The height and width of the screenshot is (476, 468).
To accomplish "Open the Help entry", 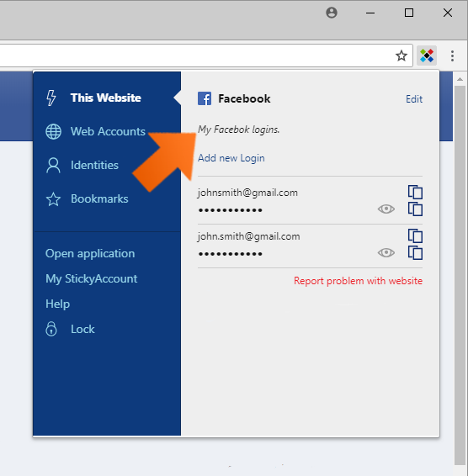I will click(58, 304).
